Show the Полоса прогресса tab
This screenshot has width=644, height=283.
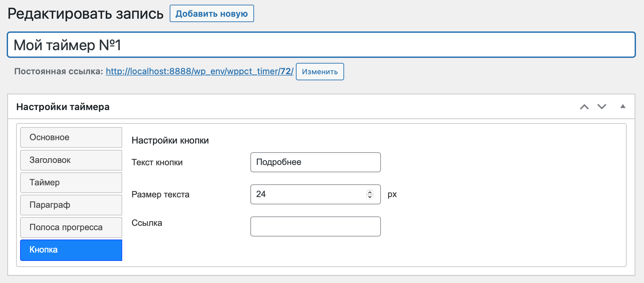(x=71, y=227)
